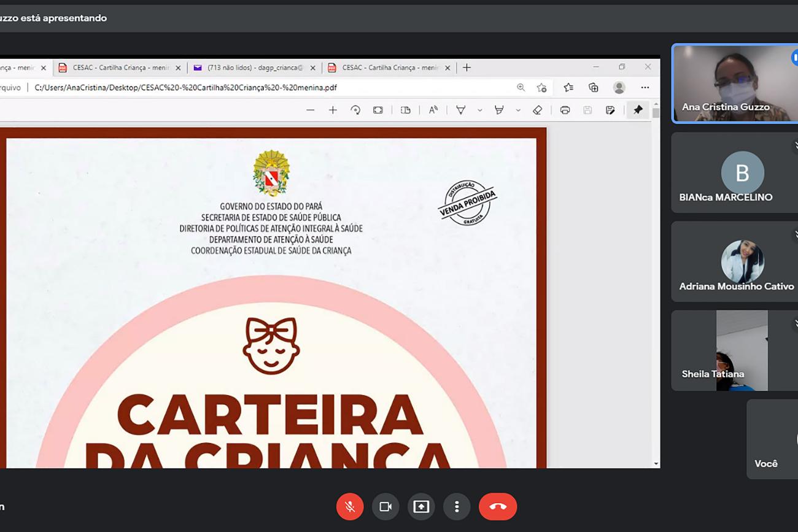Switch to the 713 não lidos mail tab
Viewport: 798px width, 532px height.
tap(253, 67)
